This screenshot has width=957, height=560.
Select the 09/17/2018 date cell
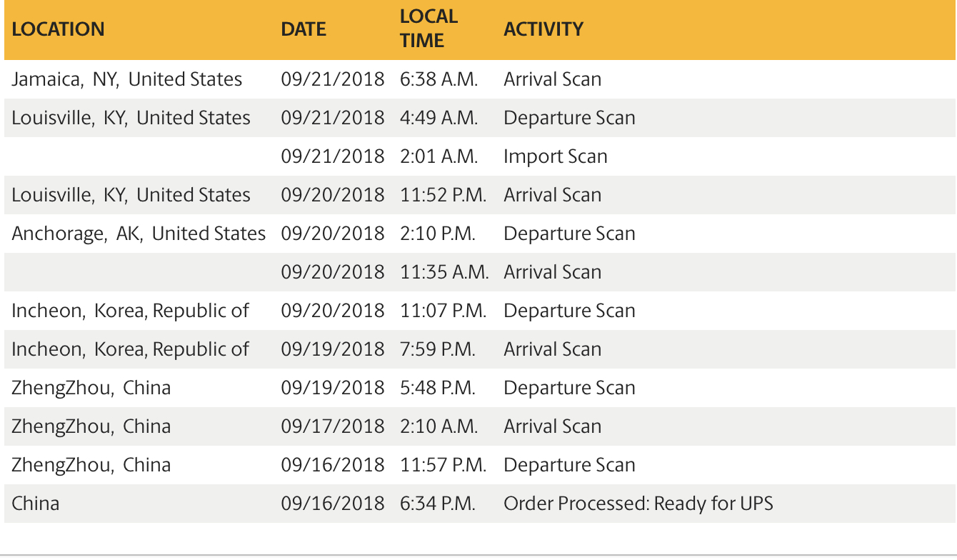[x=333, y=426]
